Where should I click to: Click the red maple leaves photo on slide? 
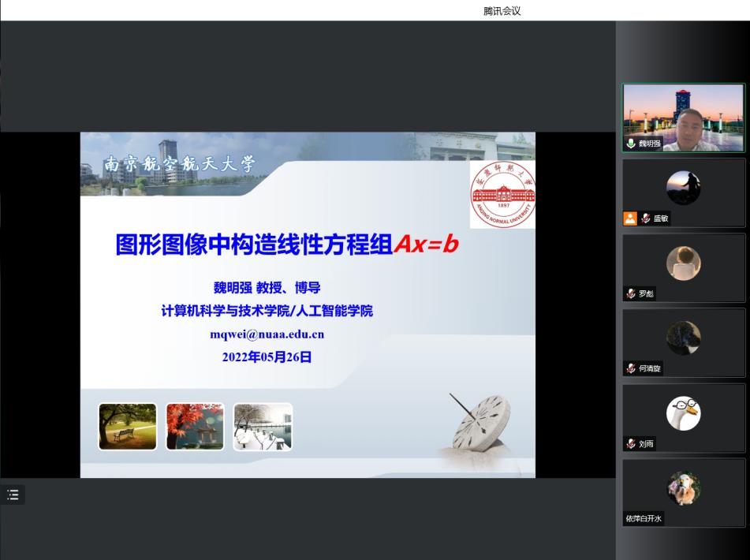[x=195, y=427]
